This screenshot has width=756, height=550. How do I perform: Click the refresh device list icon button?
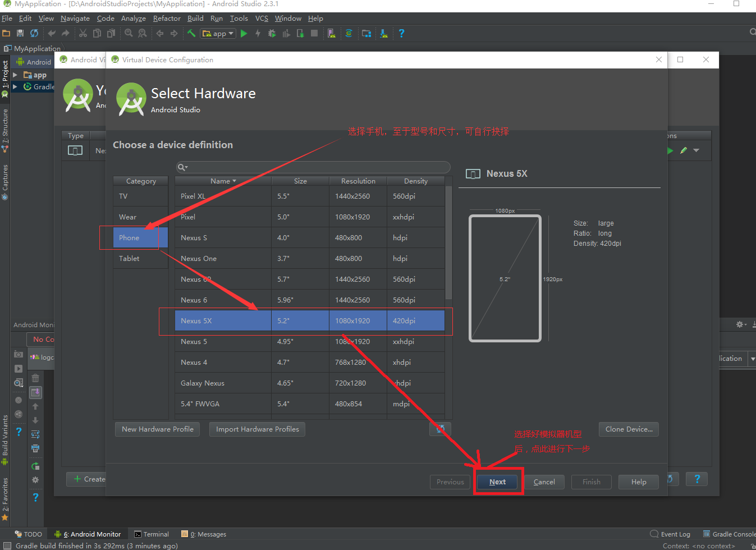coord(440,429)
